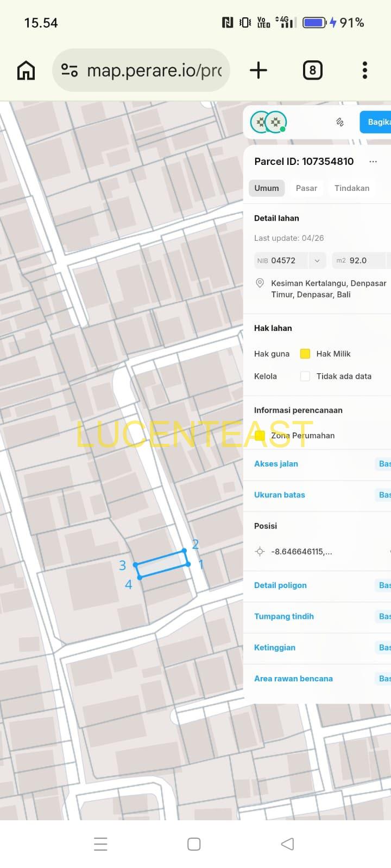Tap the map.perare.io address bar

point(141,71)
